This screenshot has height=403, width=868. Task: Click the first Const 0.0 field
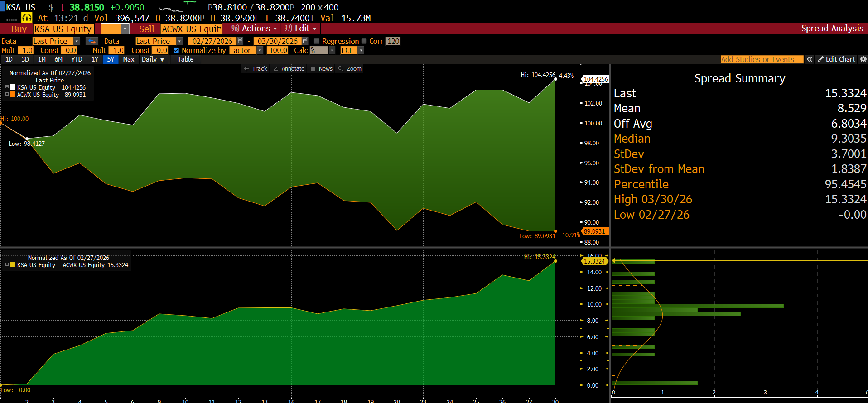coord(70,50)
